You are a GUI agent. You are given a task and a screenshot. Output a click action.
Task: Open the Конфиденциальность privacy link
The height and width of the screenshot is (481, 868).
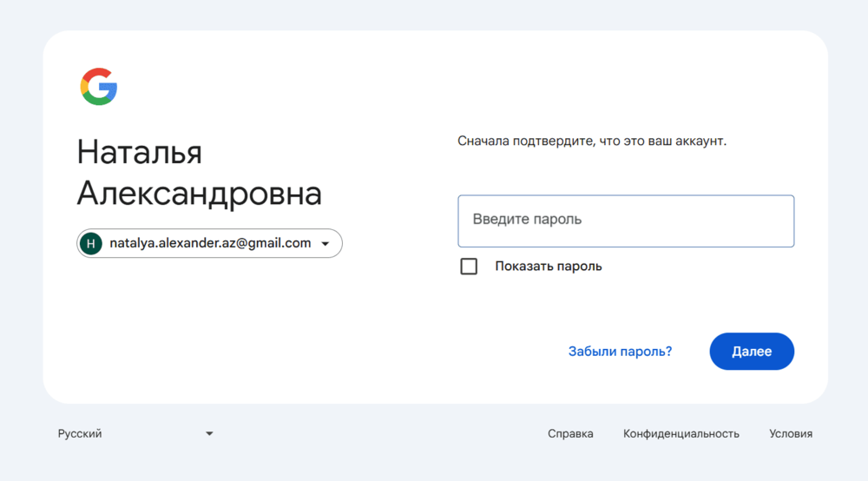681,433
